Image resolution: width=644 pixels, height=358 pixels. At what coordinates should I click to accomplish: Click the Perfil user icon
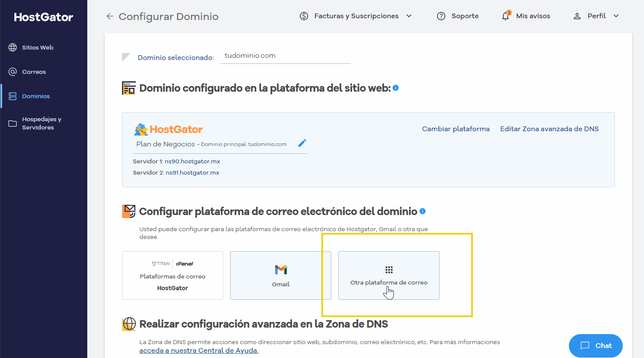click(577, 16)
